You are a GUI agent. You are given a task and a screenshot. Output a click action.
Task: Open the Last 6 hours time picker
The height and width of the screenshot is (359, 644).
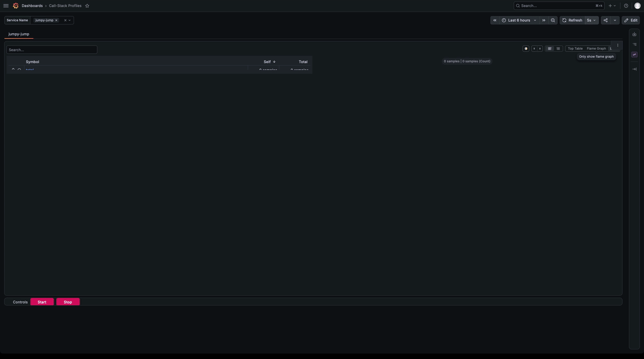coord(519,20)
